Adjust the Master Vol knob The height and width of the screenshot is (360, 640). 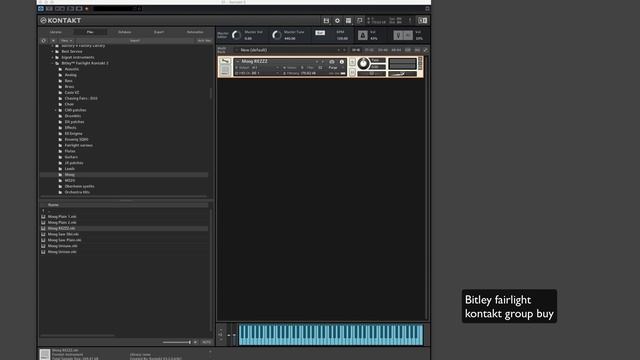tap(236, 36)
